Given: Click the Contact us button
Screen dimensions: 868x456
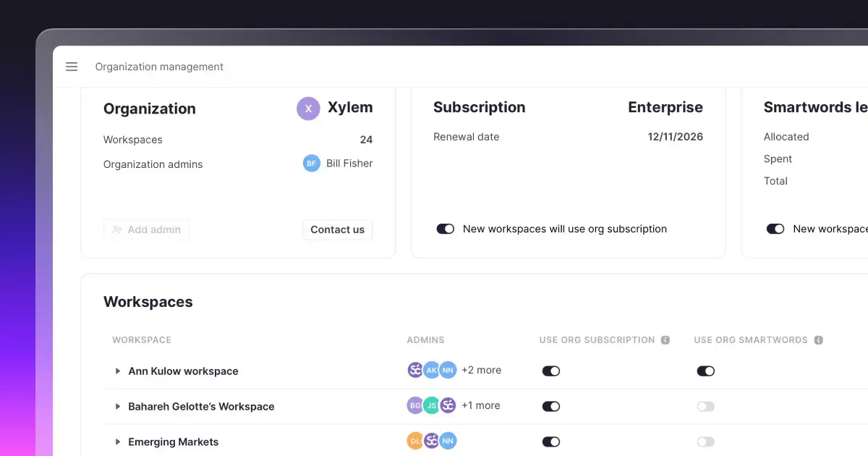Looking at the screenshot, I should tap(337, 229).
